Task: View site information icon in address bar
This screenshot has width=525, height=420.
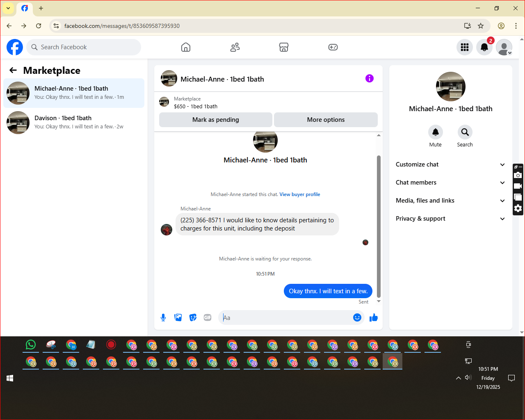Action: [56, 26]
